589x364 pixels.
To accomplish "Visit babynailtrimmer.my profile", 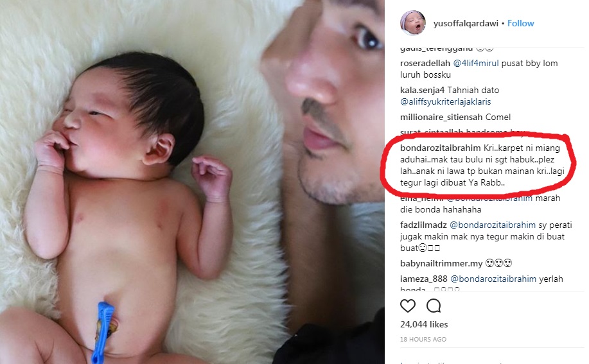I will pyautogui.click(x=441, y=263).
